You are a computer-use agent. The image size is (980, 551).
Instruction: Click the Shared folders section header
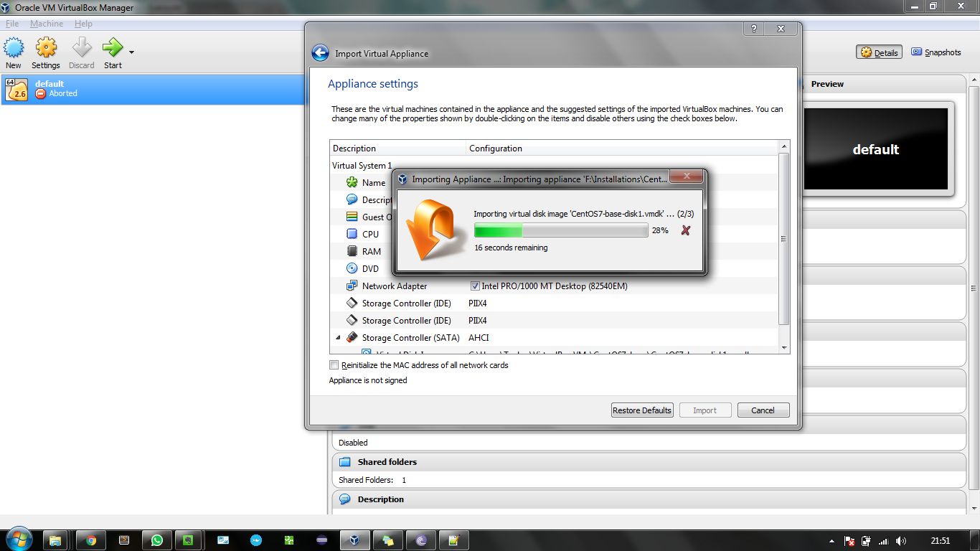point(649,462)
